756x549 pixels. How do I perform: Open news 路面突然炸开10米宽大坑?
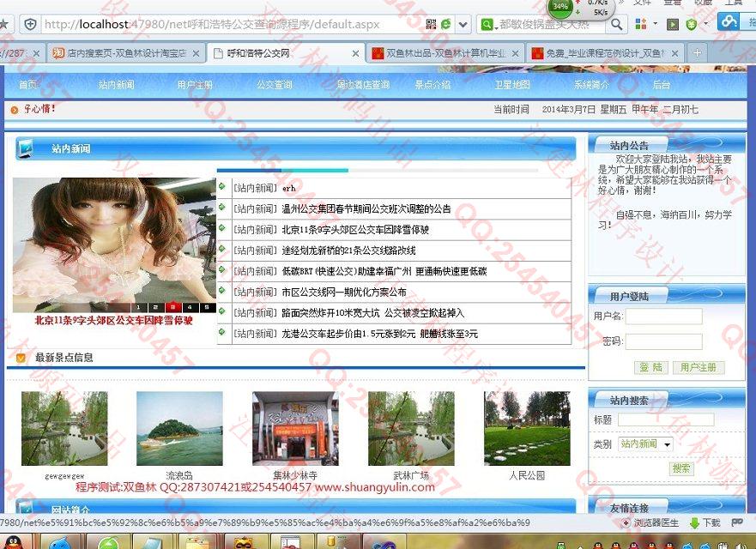pyautogui.click(x=373, y=313)
